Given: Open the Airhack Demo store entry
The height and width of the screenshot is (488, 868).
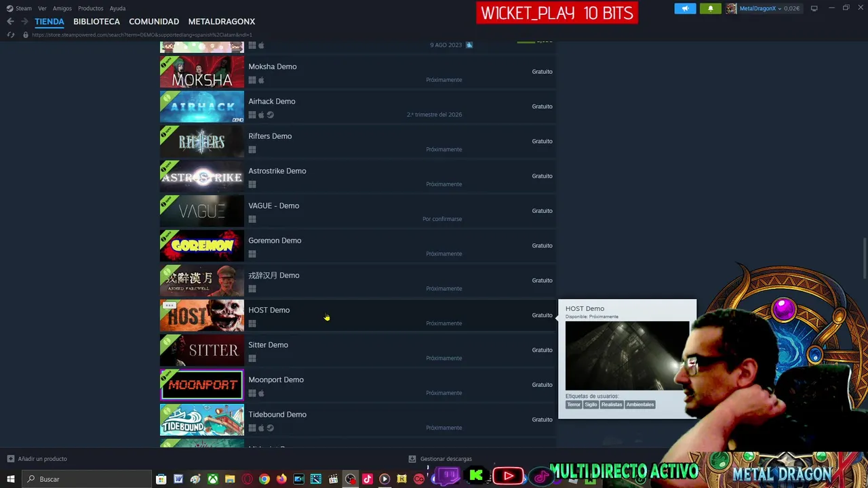Looking at the screenshot, I should 357,106.
